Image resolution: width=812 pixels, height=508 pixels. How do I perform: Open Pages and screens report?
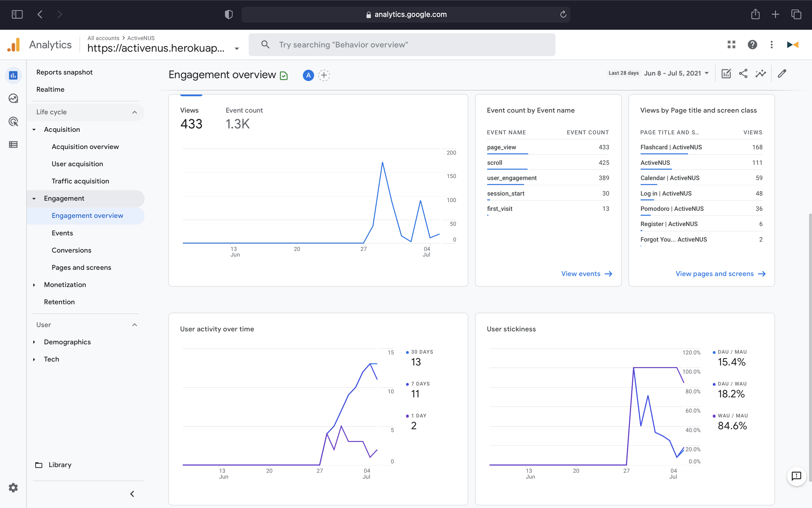tap(81, 268)
